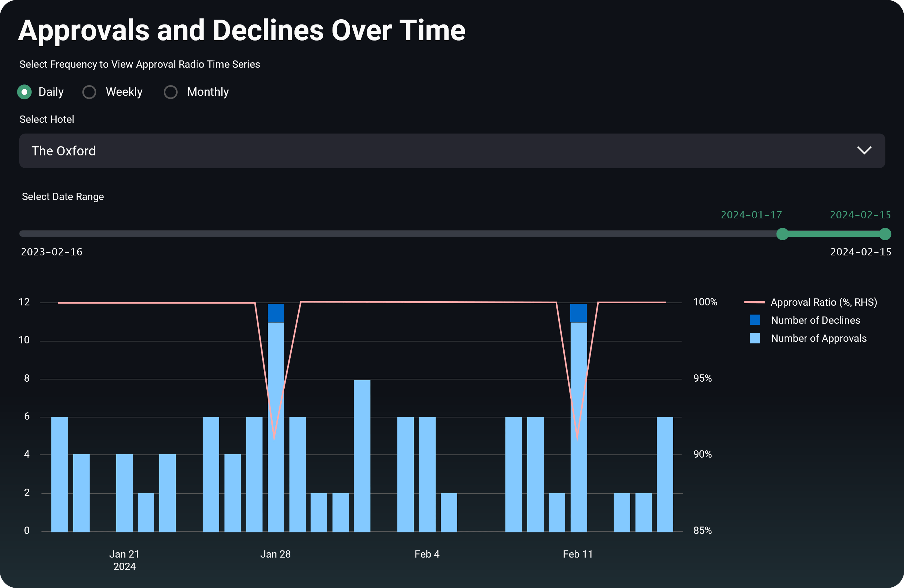Click the dark blue declines bar near Jan 28
The width and height of the screenshot is (904, 588).
pyautogui.click(x=276, y=313)
